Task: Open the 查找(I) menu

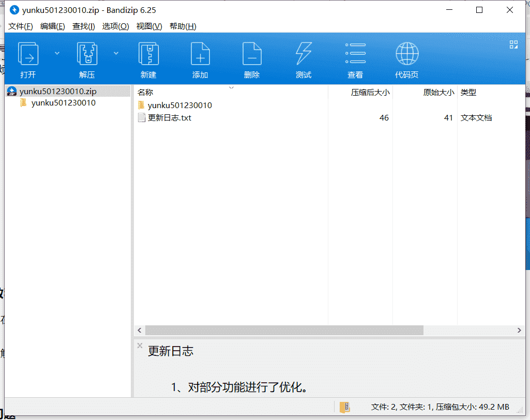Action: [83, 26]
